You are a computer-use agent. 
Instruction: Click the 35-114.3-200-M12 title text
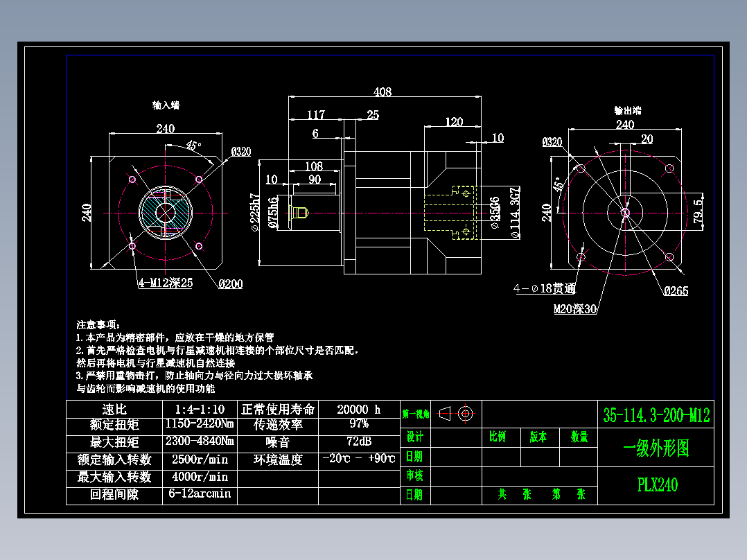coord(657,412)
